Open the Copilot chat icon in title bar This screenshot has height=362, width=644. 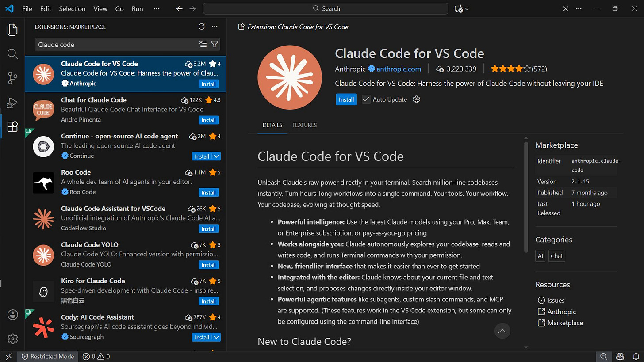click(459, 8)
